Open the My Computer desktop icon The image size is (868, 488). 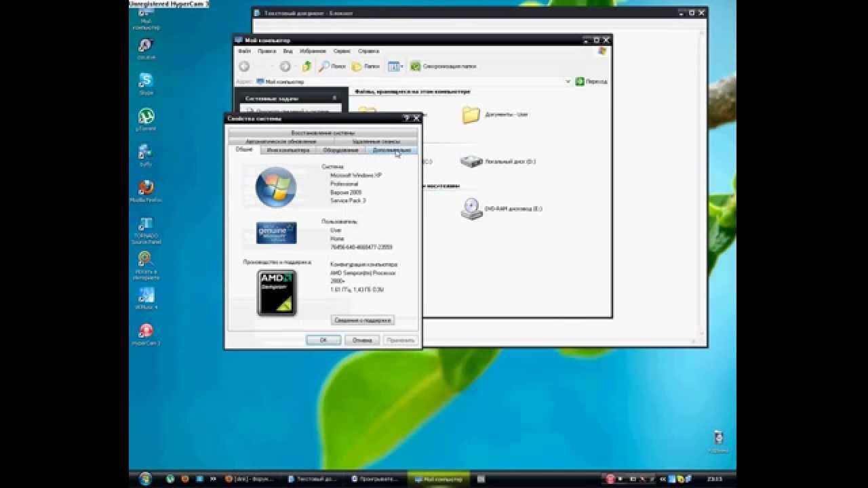click(x=146, y=20)
